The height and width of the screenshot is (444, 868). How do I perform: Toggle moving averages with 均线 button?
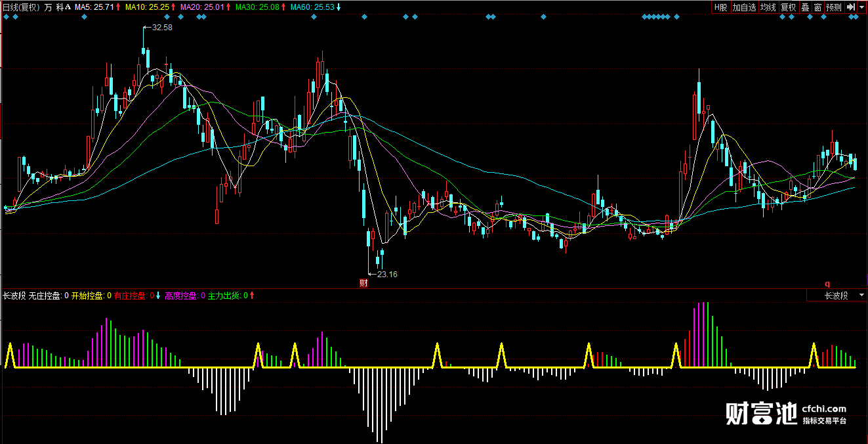coord(768,7)
